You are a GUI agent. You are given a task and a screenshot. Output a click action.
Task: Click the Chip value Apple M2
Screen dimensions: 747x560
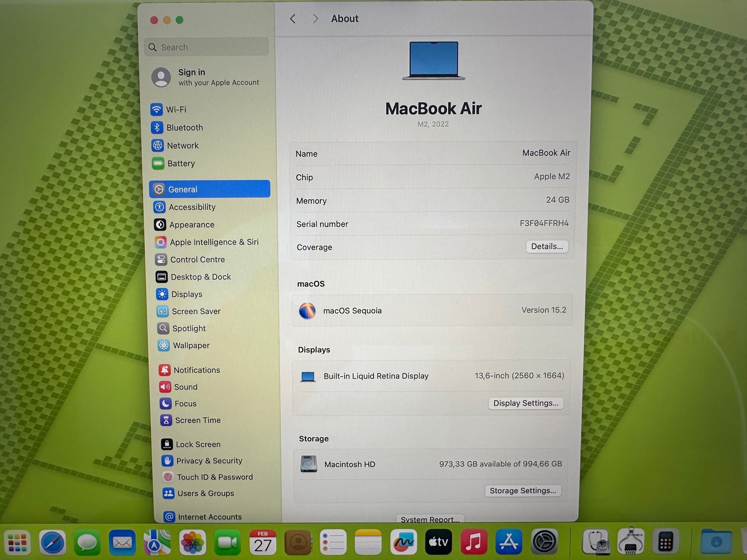(552, 176)
